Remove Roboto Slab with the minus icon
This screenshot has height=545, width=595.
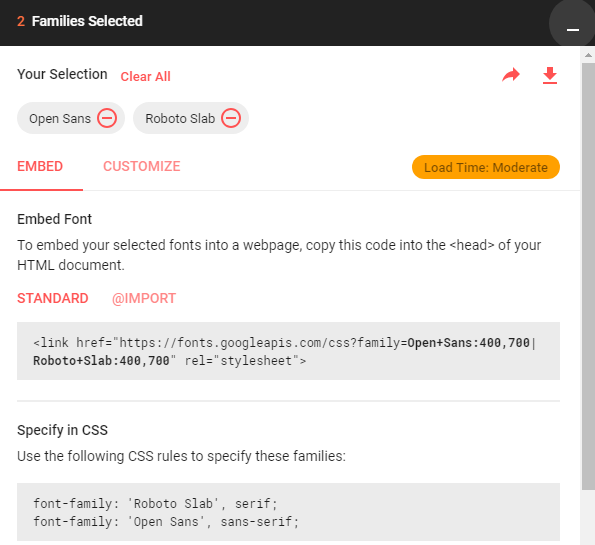pyautogui.click(x=231, y=118)
